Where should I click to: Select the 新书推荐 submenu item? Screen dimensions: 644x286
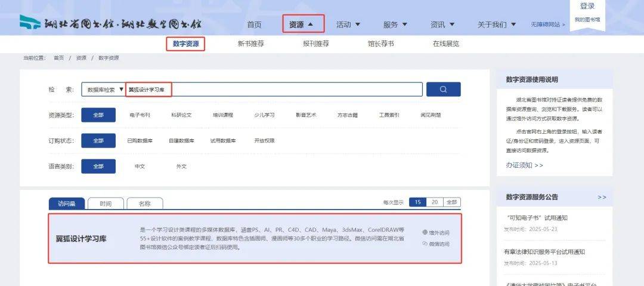coord(250,44)
